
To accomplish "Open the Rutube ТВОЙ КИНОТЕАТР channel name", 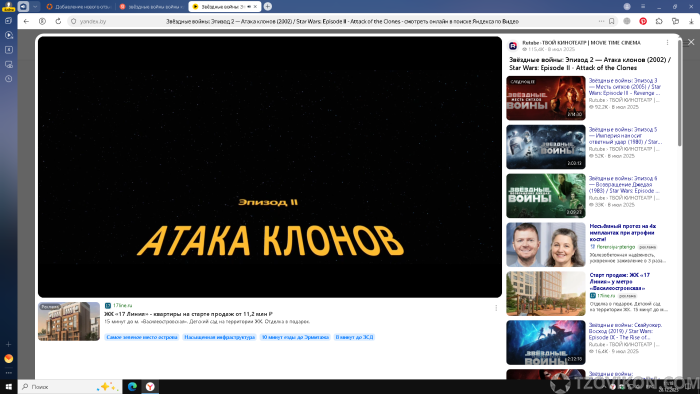I will [581, 43].
